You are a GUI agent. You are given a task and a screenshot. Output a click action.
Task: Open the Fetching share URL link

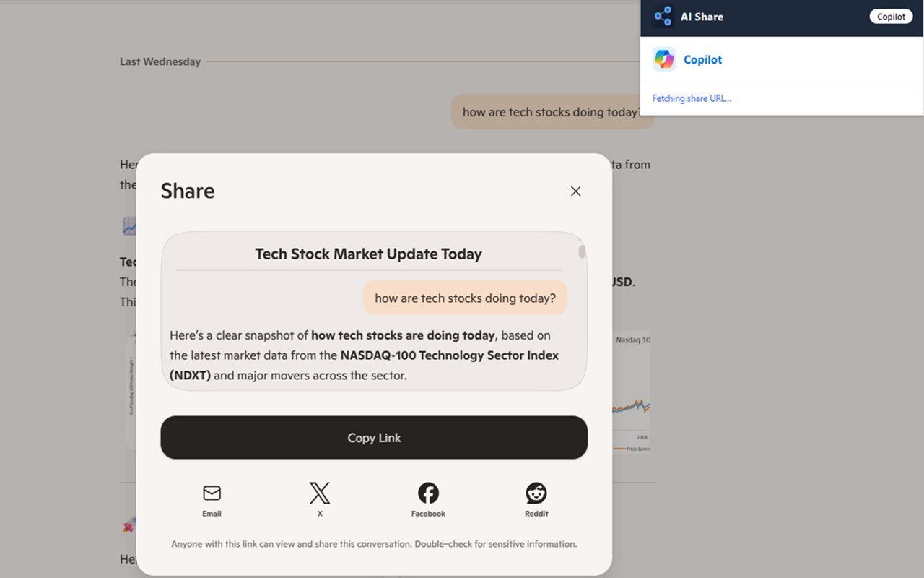coord(692,98)
